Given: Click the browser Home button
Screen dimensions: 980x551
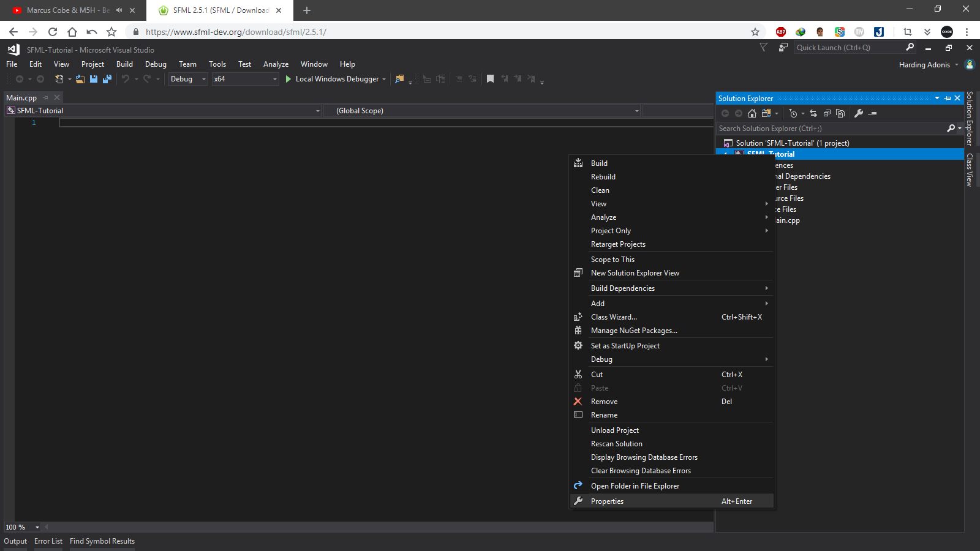Looking at the screenshot, I should [72, 32].
